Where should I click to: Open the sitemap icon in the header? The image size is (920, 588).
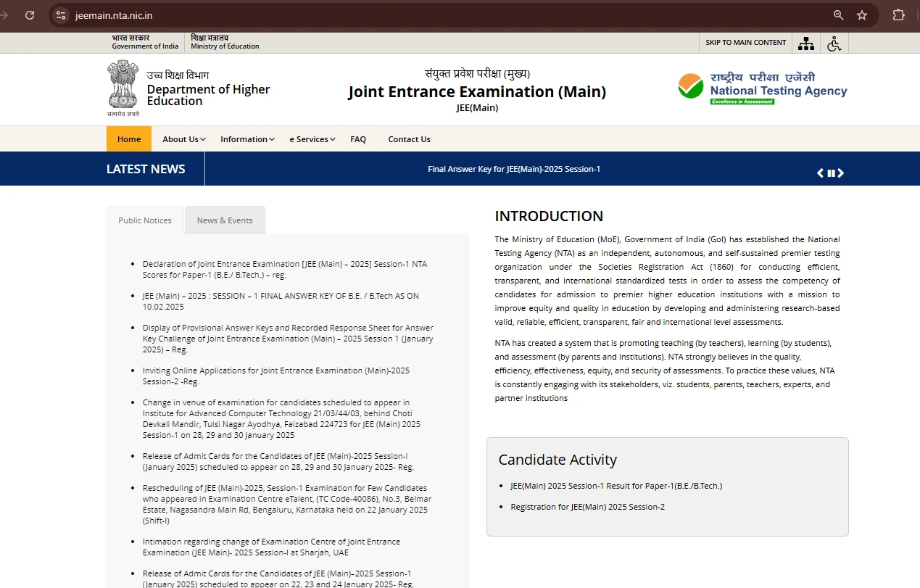point(805,43)
